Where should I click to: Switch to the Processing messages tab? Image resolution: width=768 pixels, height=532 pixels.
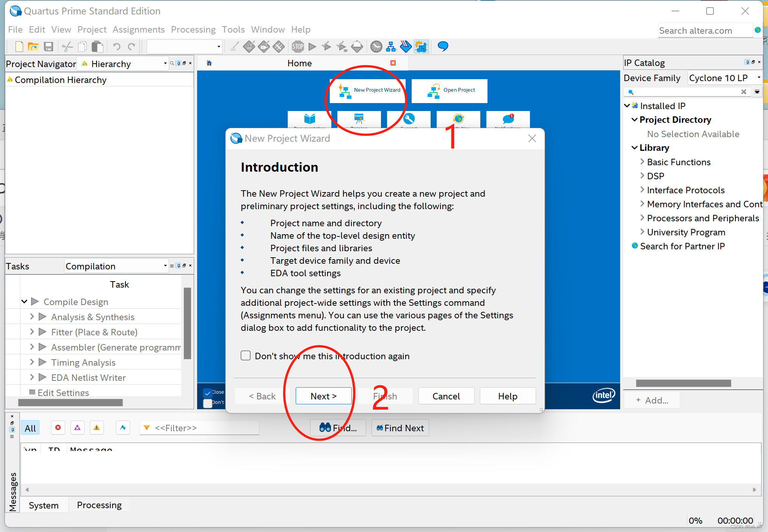(99, 505)
